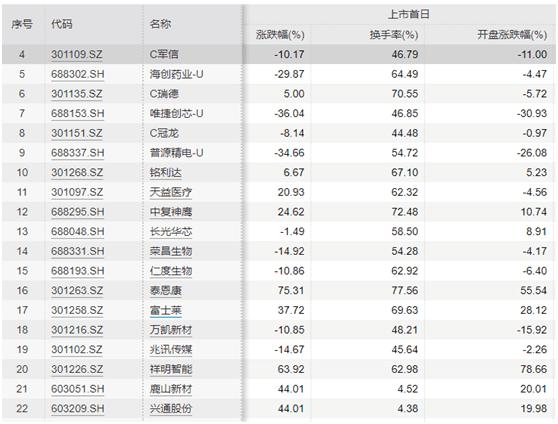The image size is (558, 424).
Task: Select the 序号 column header
Action: 22,24
